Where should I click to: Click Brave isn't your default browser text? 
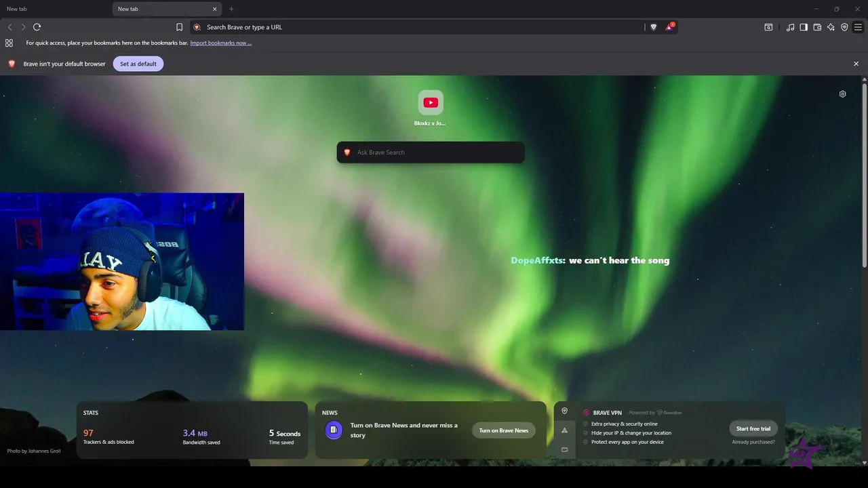click(64, 64)
